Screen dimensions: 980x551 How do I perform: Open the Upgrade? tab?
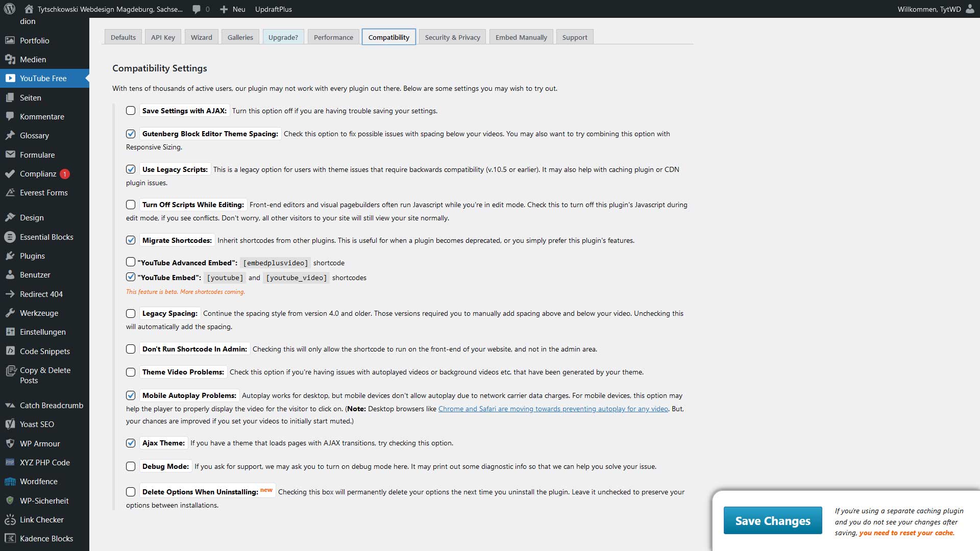coord(283,37)
